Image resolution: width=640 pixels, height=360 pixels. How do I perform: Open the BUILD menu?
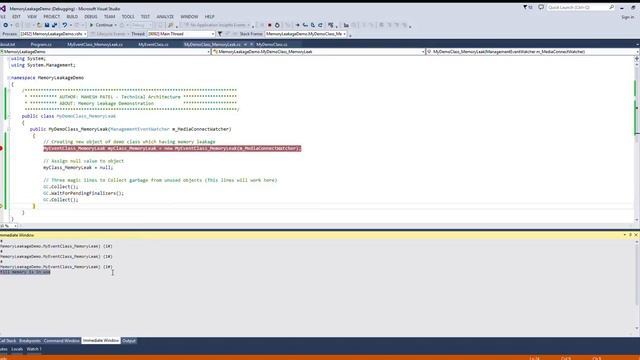click(x=72, y=17)
